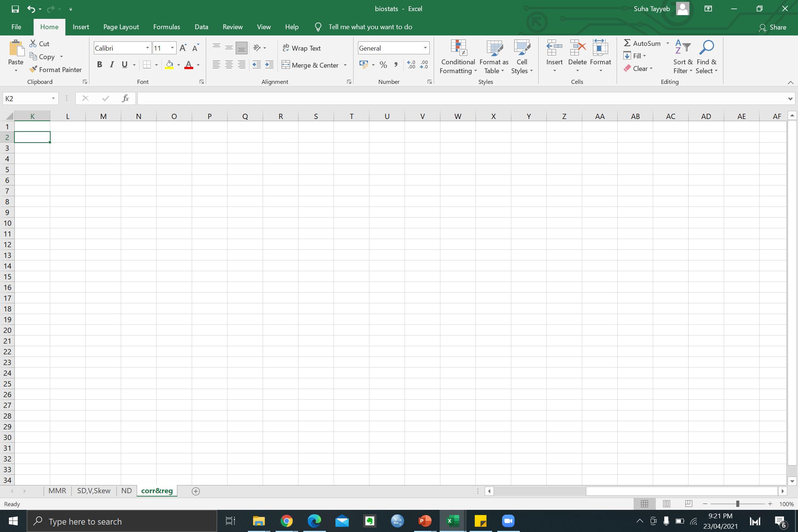Screen dimensions: 798x532
Task: Click the Share button
Action: (773, 27)
